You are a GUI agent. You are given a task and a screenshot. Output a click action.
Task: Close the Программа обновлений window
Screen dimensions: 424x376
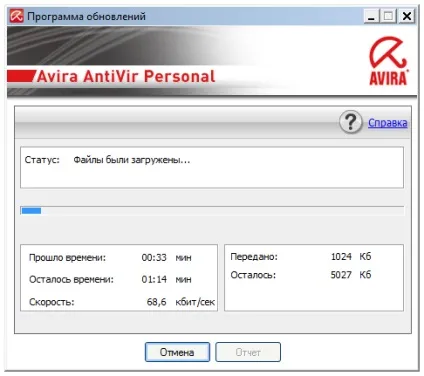[x=407, y=16]
